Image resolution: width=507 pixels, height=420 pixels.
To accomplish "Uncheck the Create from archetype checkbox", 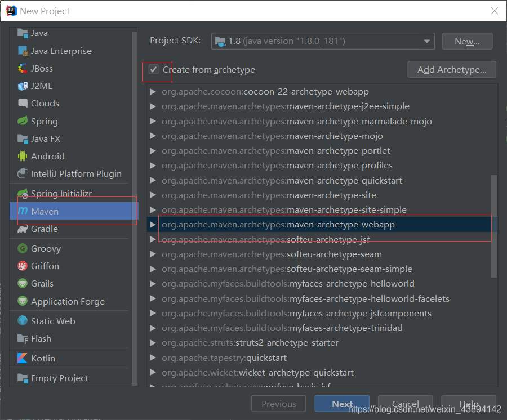I will pos(153,69).
